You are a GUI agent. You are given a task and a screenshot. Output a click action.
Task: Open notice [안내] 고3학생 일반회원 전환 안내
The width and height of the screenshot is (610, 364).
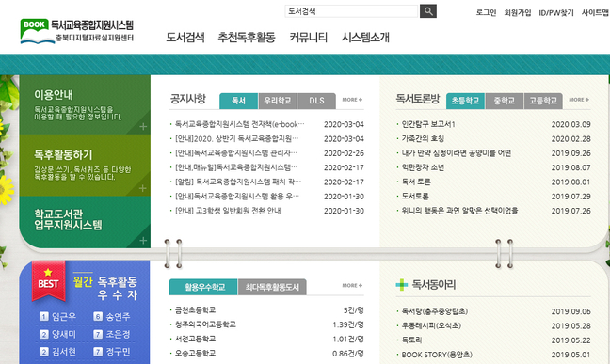click(228, 211)
